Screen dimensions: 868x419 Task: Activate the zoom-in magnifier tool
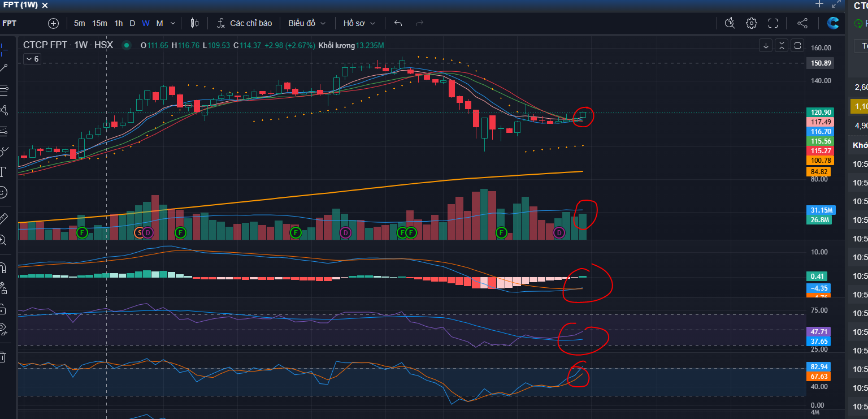3,240
